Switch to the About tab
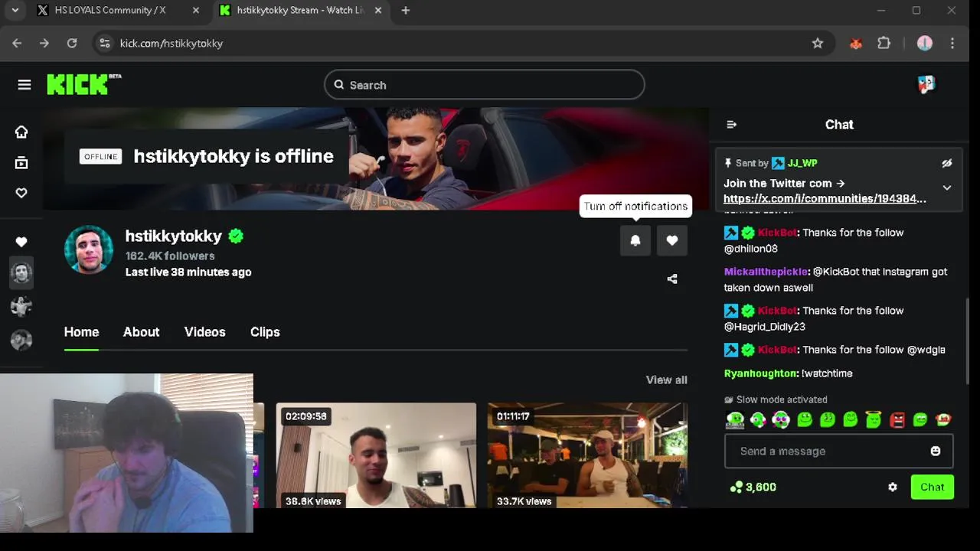Screen dimensions: 980x551 click(x=142, y=332)
